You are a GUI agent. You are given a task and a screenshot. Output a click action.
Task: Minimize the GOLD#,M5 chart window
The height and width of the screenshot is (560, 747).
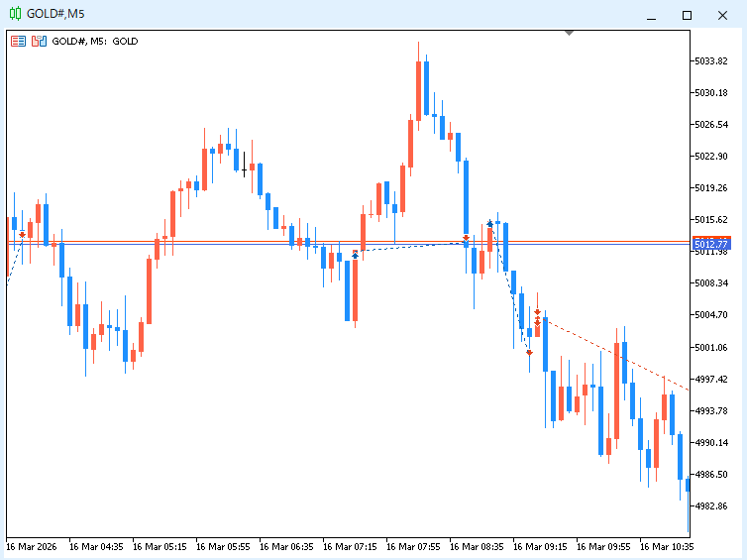click(652, 15)
